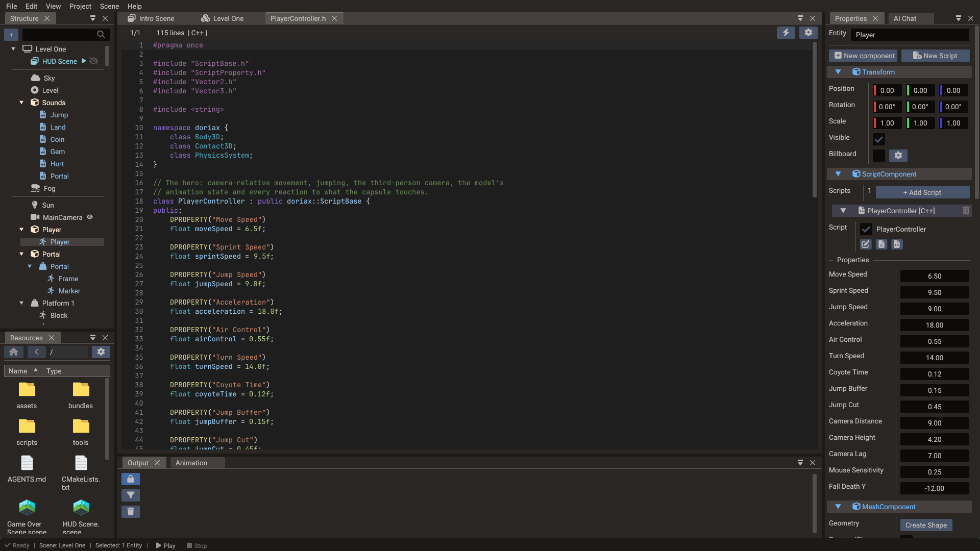
Task: Click the Entity name field
Action: (910, 35)
